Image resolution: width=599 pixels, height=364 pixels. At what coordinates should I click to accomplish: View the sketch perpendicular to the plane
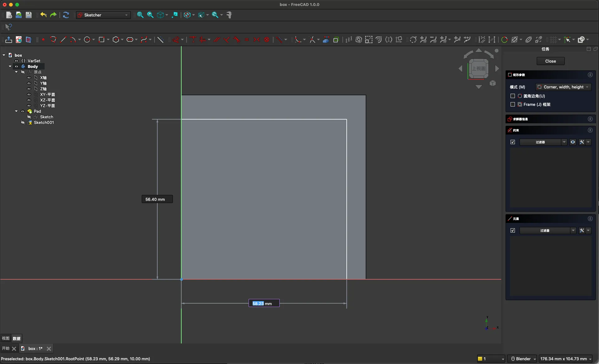click(19, 40)
